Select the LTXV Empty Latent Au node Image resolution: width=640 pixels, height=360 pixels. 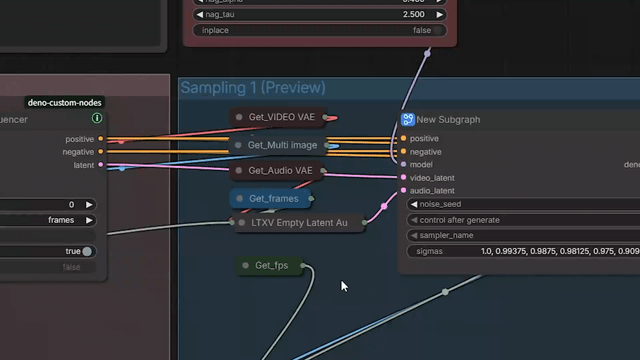tap(299, 223)
